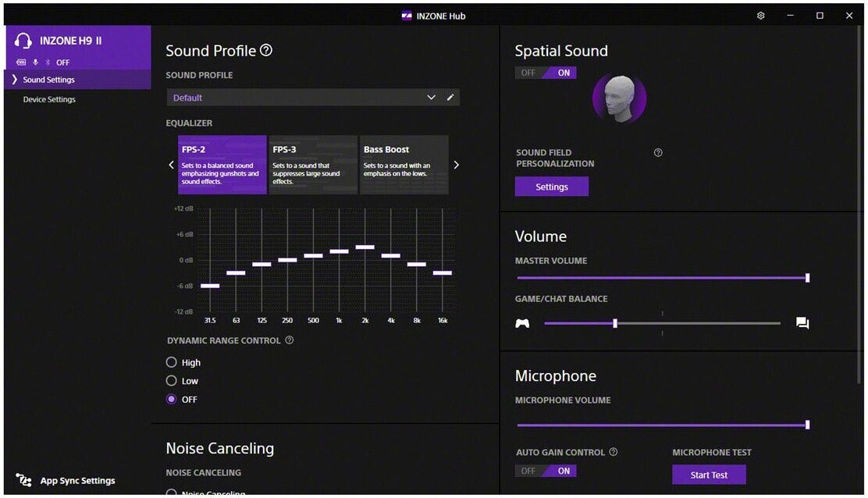Open the settings gear in the title bar
Image resolution: width=868 pixels, height=498 pixels.
click(x=761, y=16)
